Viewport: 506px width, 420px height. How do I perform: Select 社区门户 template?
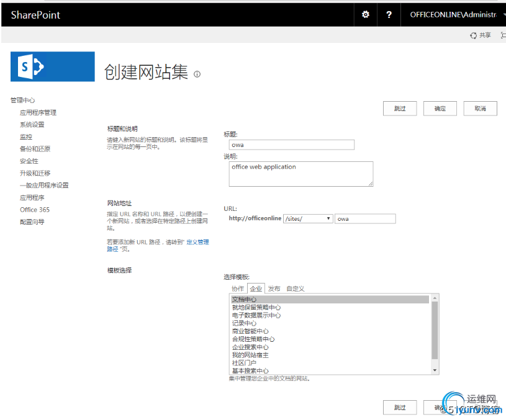pyautogui.click(x=330, y=363)
